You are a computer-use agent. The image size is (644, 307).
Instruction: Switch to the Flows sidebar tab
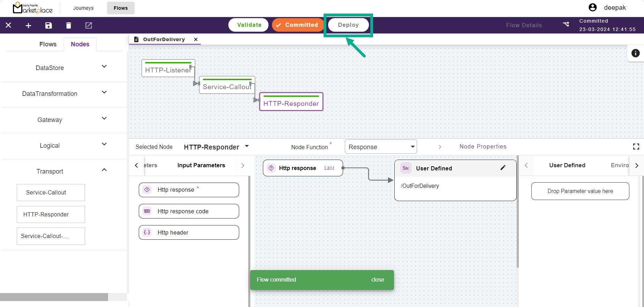pos(48,44)
